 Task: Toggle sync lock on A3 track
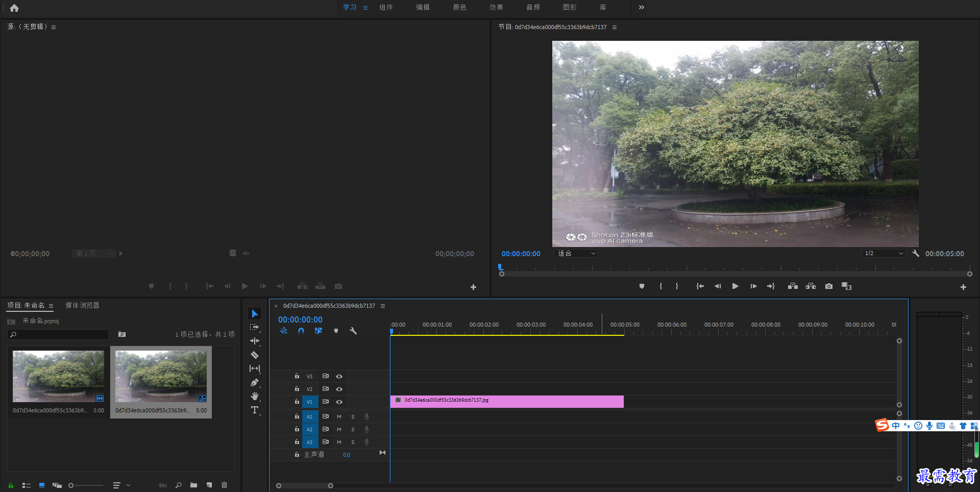tap(325, 442)
